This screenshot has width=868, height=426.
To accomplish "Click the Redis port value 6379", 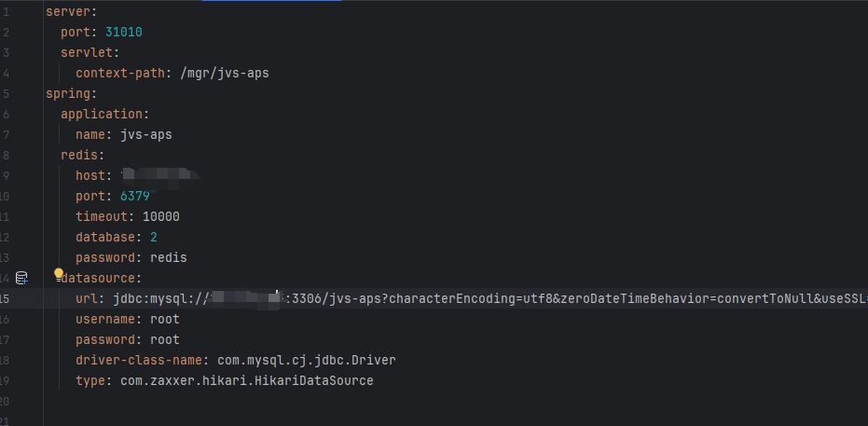I will [x=134, y=196].
